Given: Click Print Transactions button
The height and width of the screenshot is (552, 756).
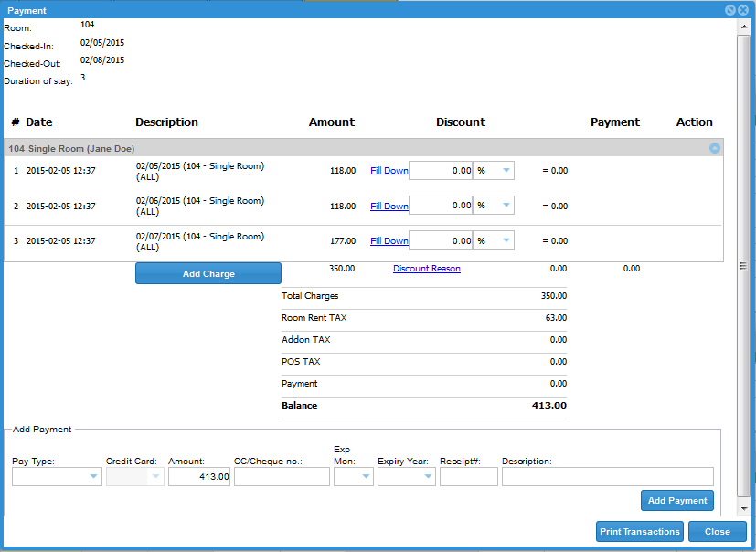Looking at the screenshot, I should [x=640, y=532].
